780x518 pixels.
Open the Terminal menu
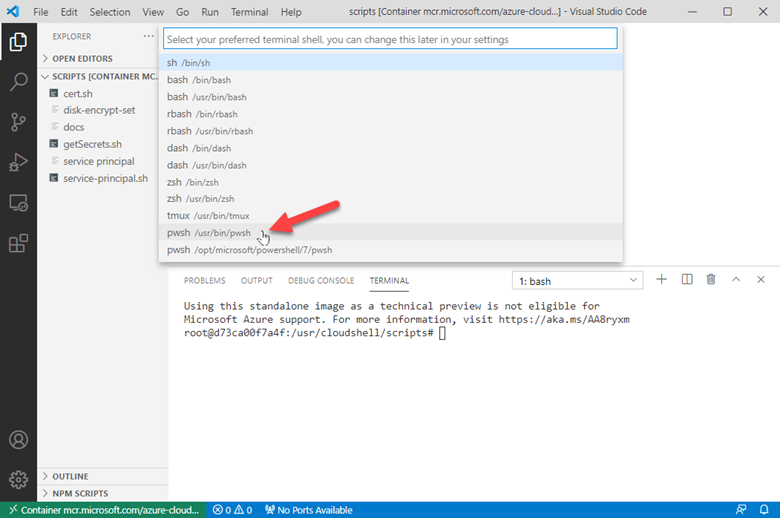pyautogui.click(x=250, y=12)
